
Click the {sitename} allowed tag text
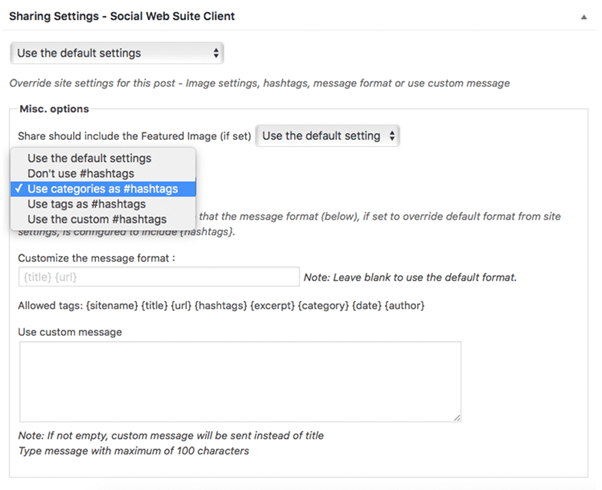[x=114, y=305]
